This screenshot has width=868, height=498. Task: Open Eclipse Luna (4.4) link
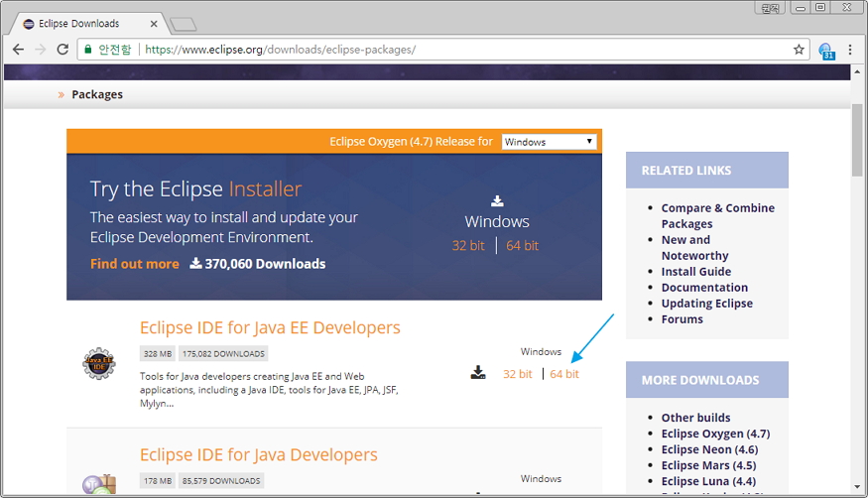708,481
